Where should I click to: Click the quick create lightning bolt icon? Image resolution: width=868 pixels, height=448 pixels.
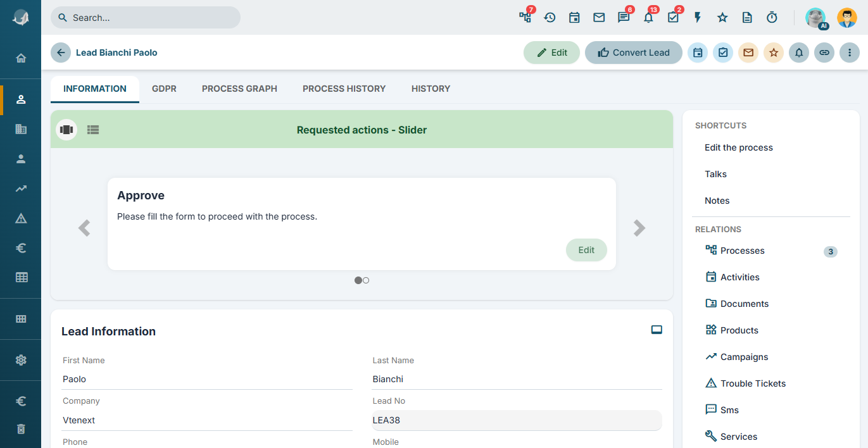(x=698, y=18)
